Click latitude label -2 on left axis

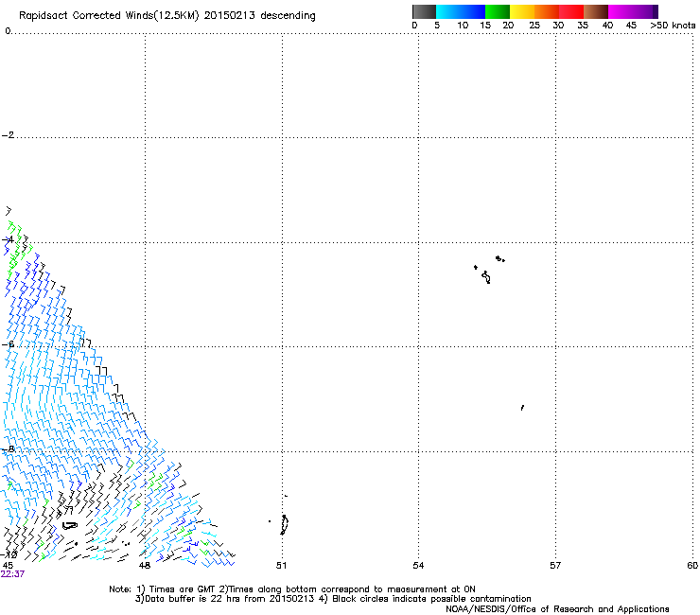(8, 135)
